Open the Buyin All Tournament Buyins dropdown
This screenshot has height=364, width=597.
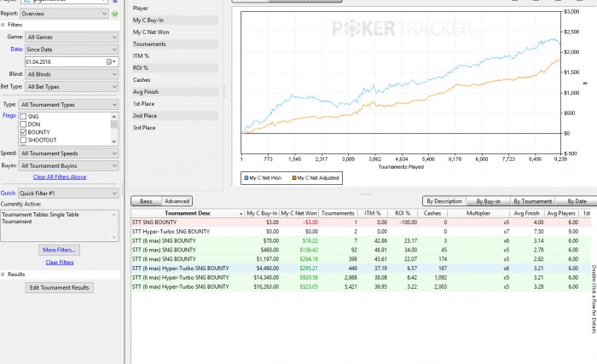68,166
